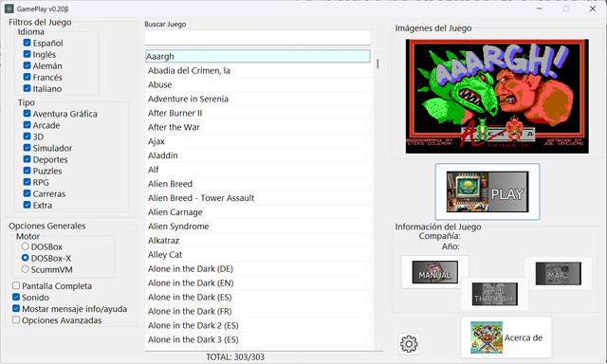Select Alone in the Dark 3 (ES)
This screenshot has width=607, height=364.
pos(258,339)
